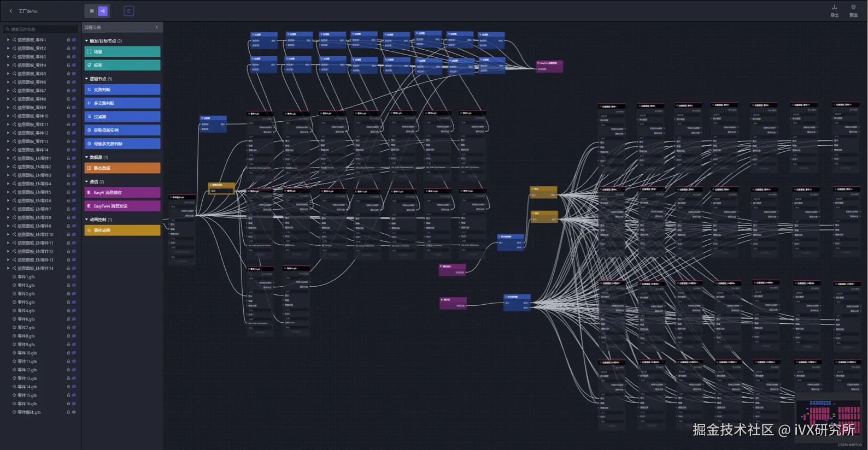Image resolution: width=868 pixels, height=450 pixels.
Task: Toggle visibility of 信息面板_零件9
Action: pos(74,108)
